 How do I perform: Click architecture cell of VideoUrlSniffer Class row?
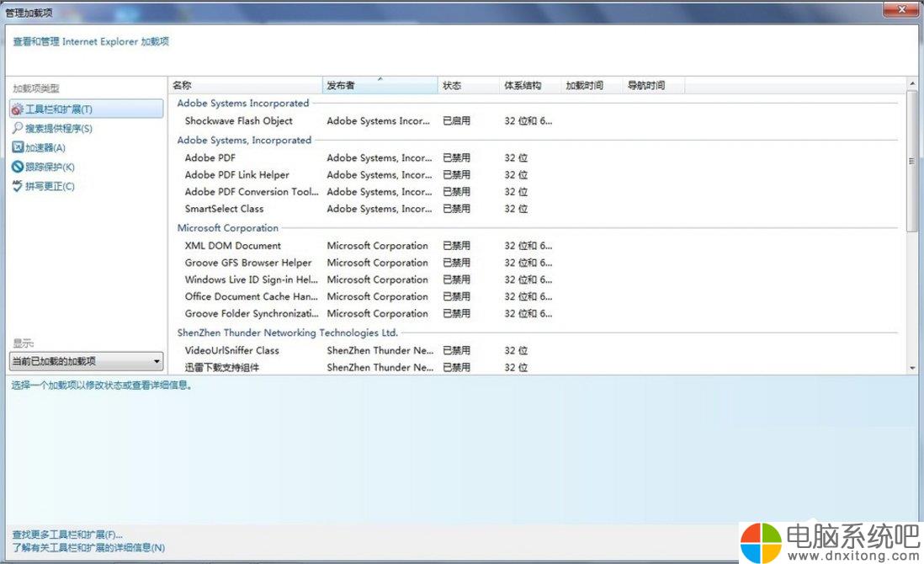click(x=516, y=351)
